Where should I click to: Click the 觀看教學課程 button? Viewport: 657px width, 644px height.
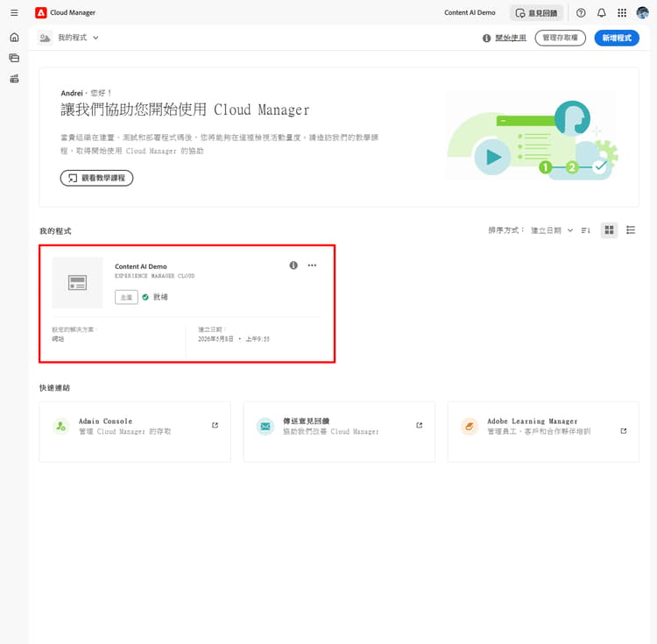pos(96,178)
